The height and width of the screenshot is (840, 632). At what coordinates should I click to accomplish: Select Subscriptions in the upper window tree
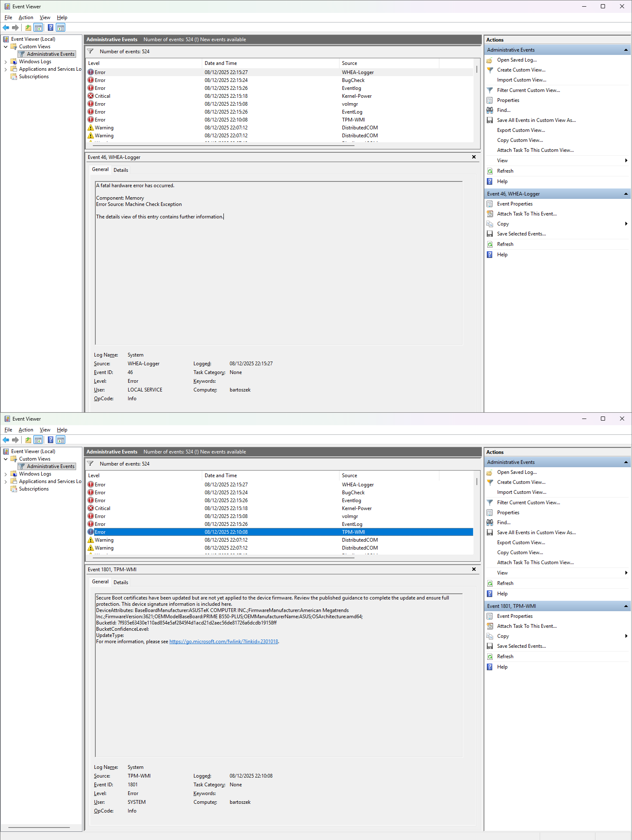coord(34,77)
